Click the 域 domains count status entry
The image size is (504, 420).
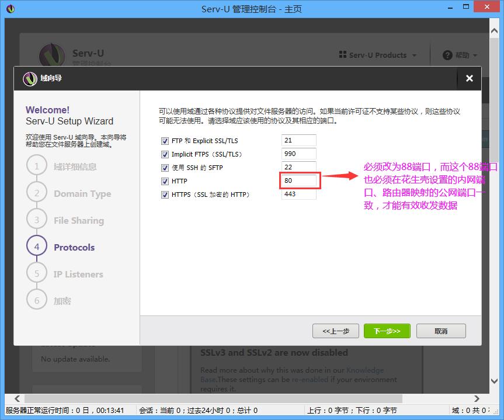coord(470,410)
